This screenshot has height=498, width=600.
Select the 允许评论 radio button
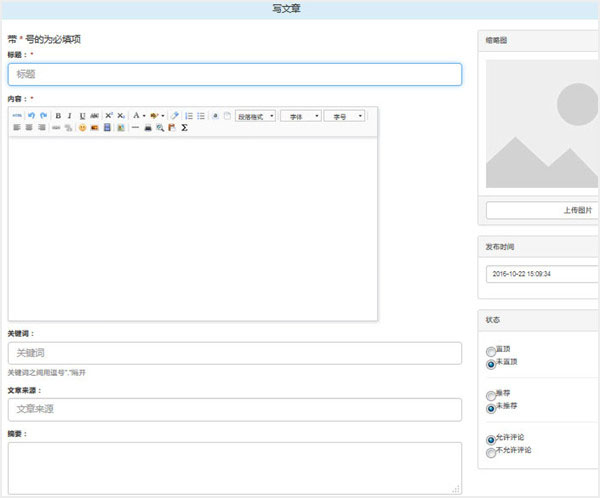491,440
